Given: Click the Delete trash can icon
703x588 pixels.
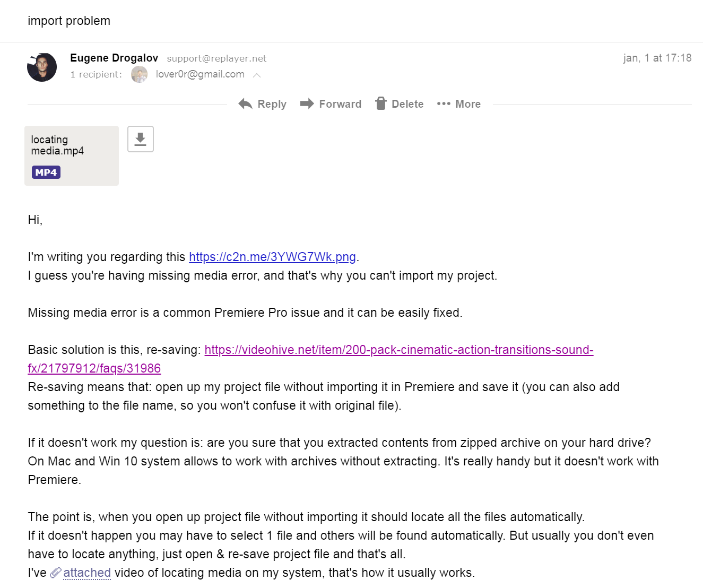Looking at the screenshot, I should (x=380, y=103).
